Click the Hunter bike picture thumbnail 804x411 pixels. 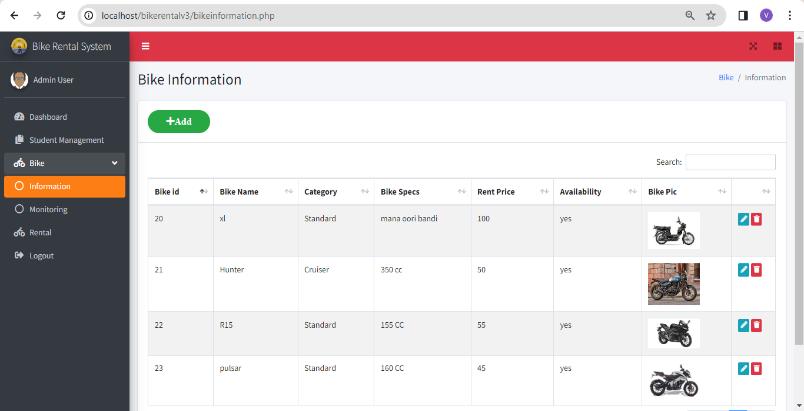pos(673,283)
